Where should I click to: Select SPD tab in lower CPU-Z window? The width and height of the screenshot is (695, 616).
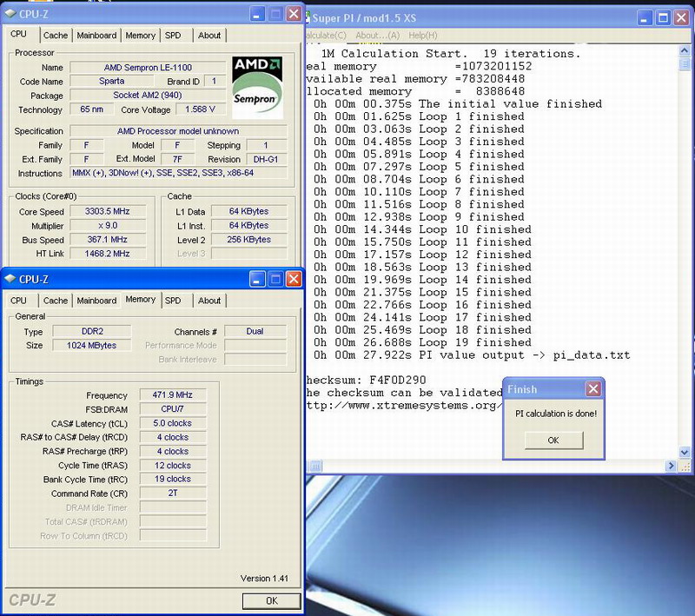[x=173, y=301]
